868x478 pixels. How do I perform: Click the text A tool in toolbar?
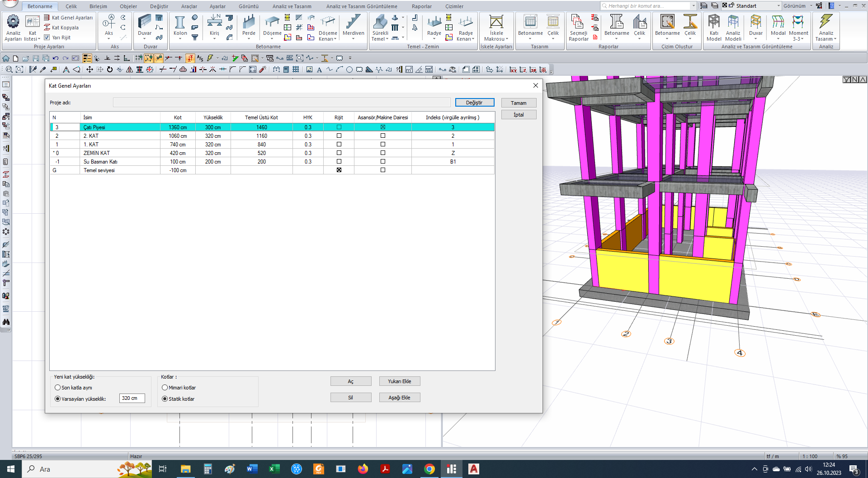(319, 70)
